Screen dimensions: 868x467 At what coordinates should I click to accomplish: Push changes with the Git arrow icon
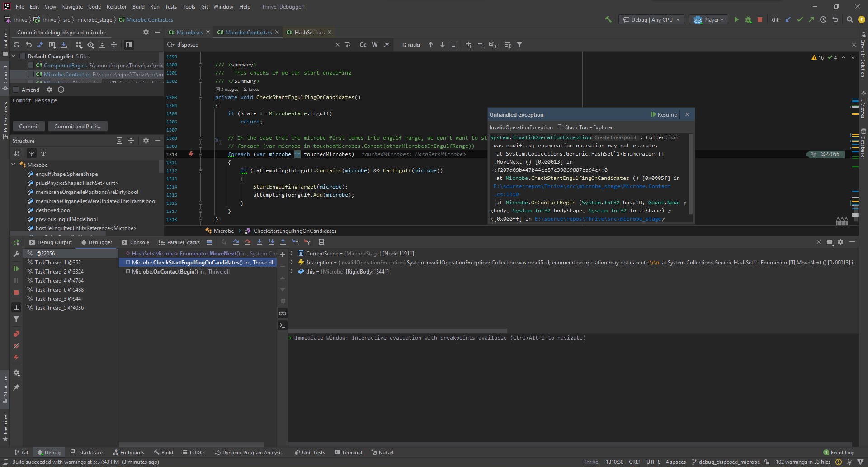(811, 19)
